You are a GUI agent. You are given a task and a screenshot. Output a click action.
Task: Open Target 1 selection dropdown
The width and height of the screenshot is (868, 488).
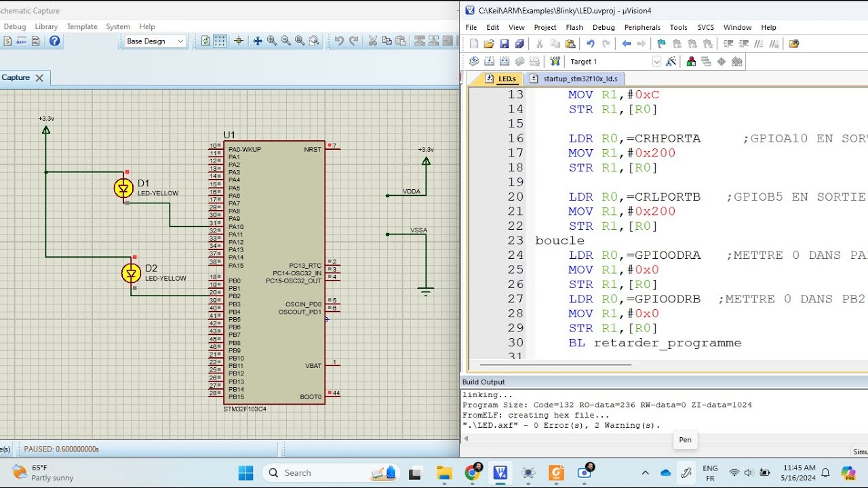pos(656,62)
